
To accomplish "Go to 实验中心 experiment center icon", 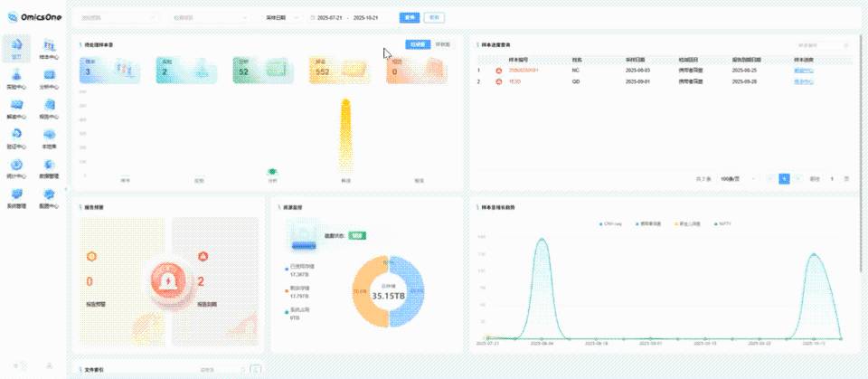I will point(16,79).
